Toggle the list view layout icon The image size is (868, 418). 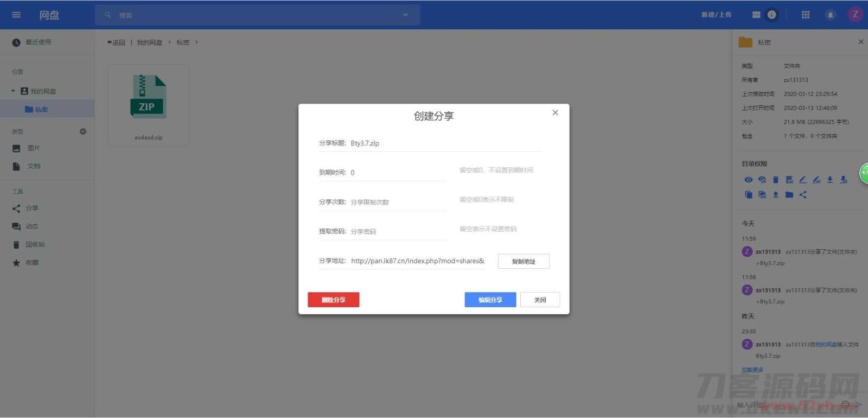point(756,15)
